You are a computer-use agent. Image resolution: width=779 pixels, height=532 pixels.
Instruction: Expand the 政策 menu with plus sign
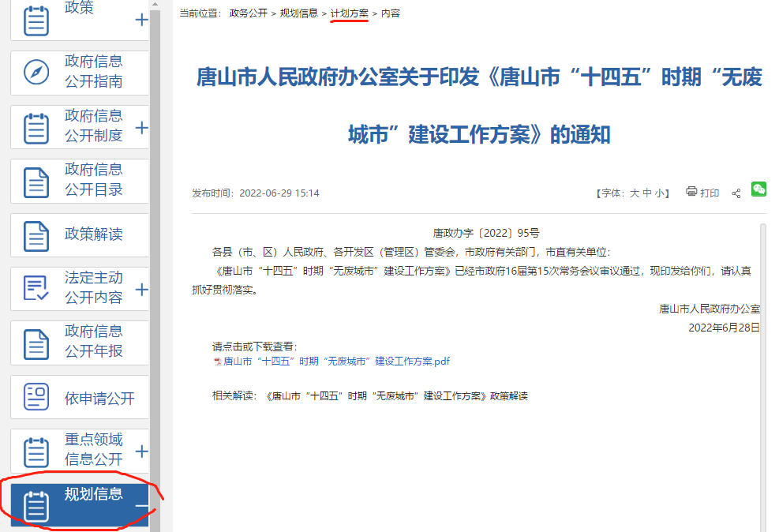coord(141,20)
